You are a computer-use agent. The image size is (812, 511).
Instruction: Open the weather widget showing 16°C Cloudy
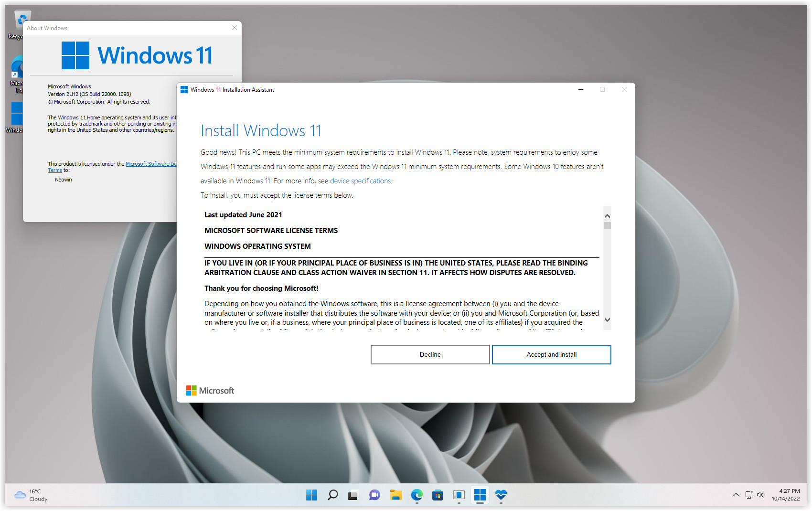click(30, 495)
